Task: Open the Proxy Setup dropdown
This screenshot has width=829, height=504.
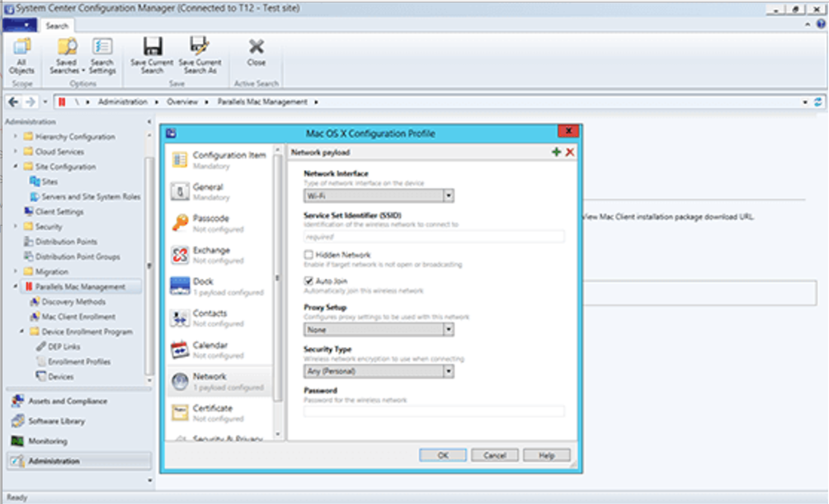Action: [449, 329]
